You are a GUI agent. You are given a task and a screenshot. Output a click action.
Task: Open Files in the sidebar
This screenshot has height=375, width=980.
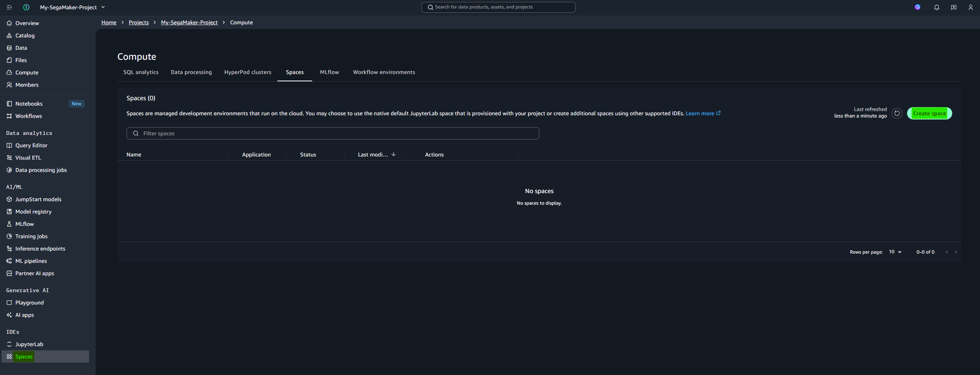pyautogui.click(x=46, y=60)
